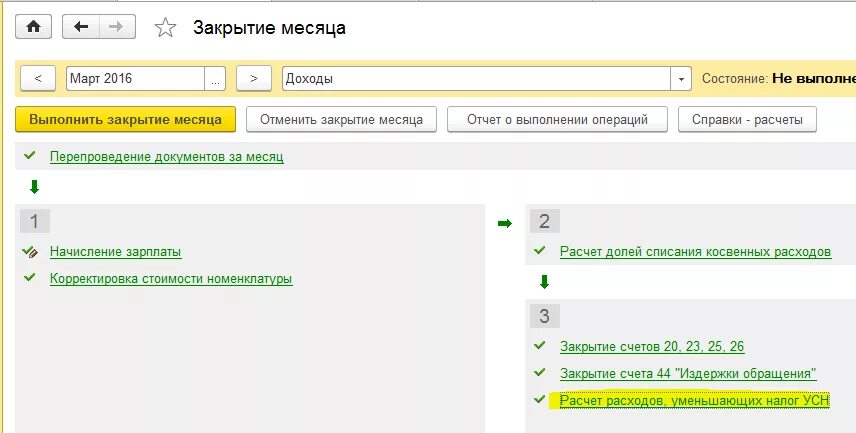
Task: Click checkmark beside Расчет расходов УСН
Action: [540, 399]
